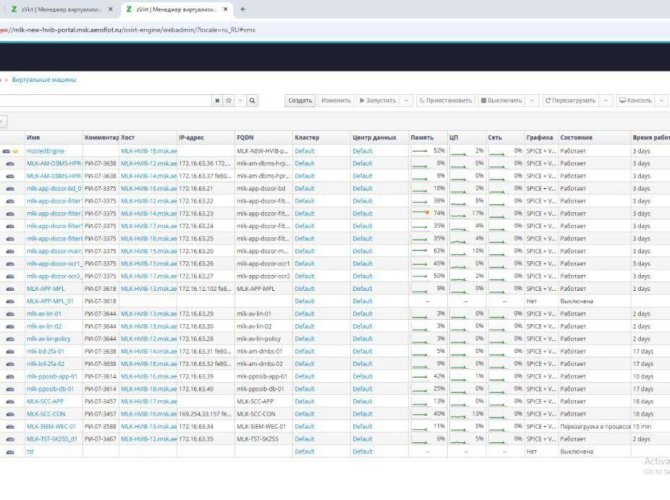Click VM status icon for mlk-av-lin-01

coord(9,313)
